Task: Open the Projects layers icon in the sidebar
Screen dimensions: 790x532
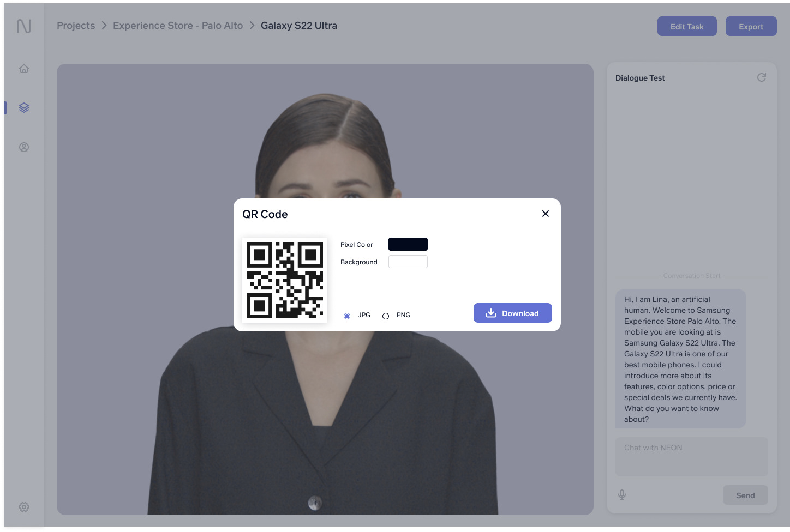Action: 24,108
